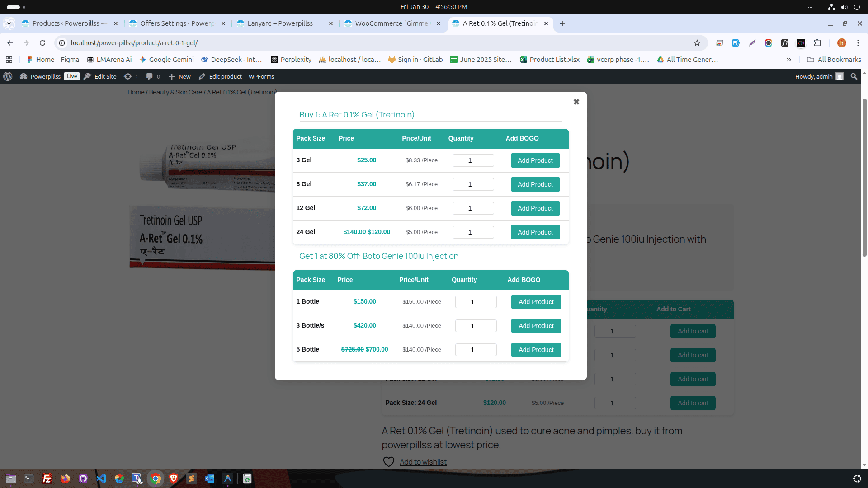The height and width of the screenshot is (488, 868).
Task: Open the browser extensions puzzle icon
Action: 818,43
